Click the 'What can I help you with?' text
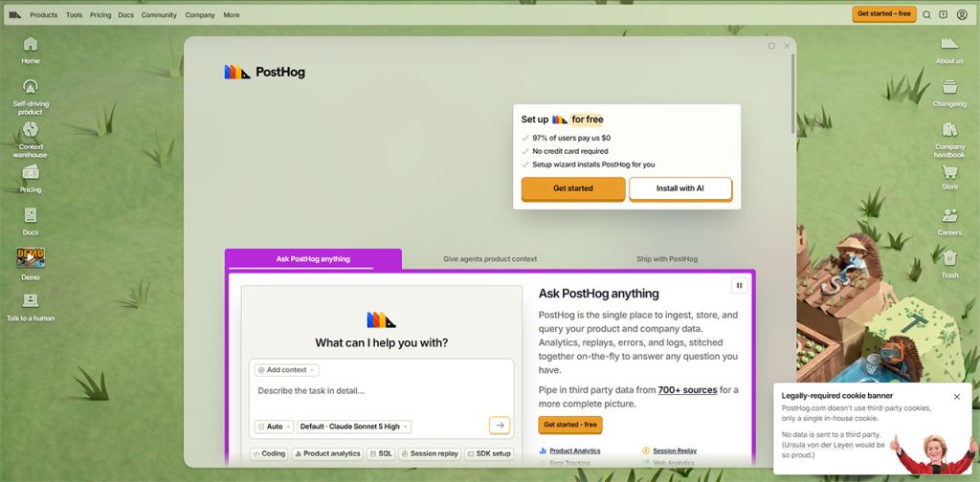The image size is (980, 482). pos(381,342)
